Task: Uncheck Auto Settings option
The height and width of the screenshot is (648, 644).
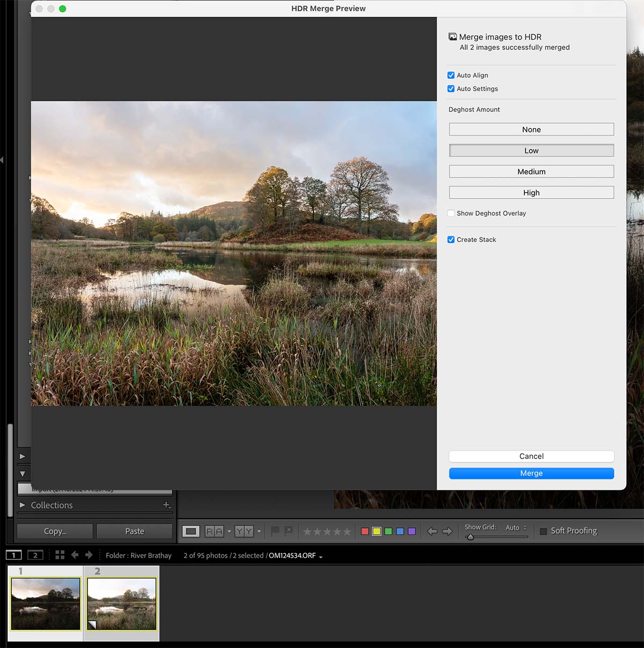Action: [x=451, y=89]
